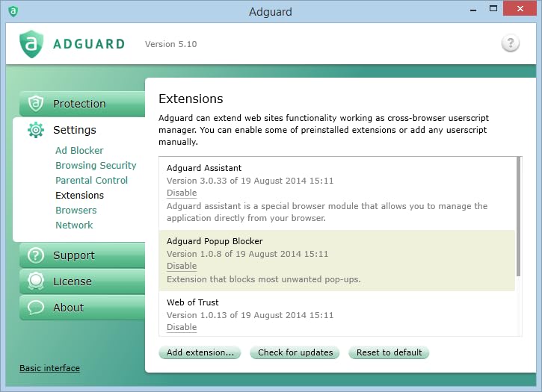This screenshot has width=542, height=392.
Task: Click Check for updates button
Action: click(295, 352)
